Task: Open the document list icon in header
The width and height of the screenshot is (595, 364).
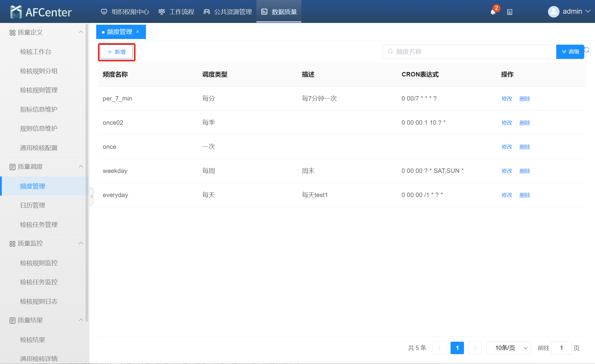Action: point(510,12)
